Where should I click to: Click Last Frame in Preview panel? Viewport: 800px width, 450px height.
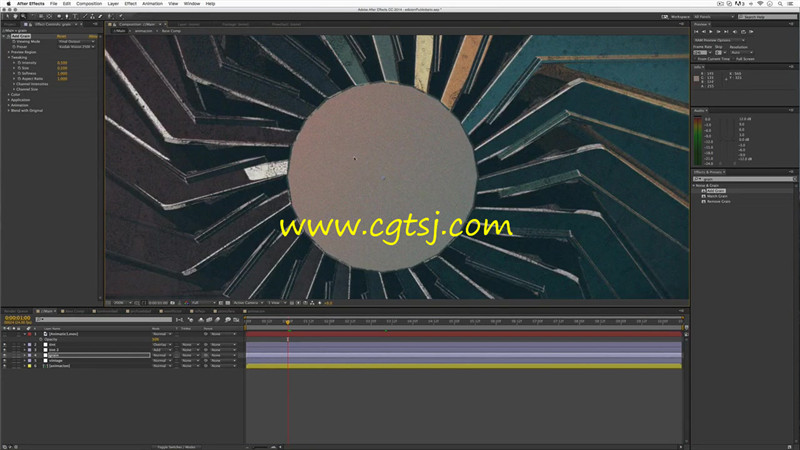point(727,32)
